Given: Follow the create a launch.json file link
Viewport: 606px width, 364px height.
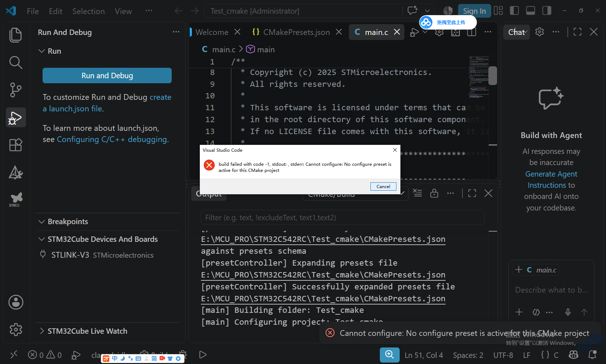Looking at the screenshot, I should [x=107, y=103].
